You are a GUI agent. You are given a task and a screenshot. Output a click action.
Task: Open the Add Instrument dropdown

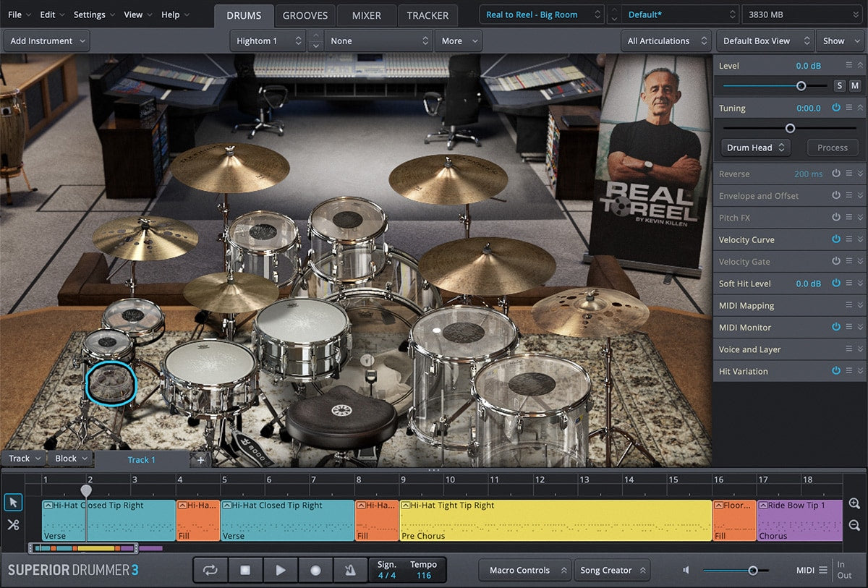[46, 41]
